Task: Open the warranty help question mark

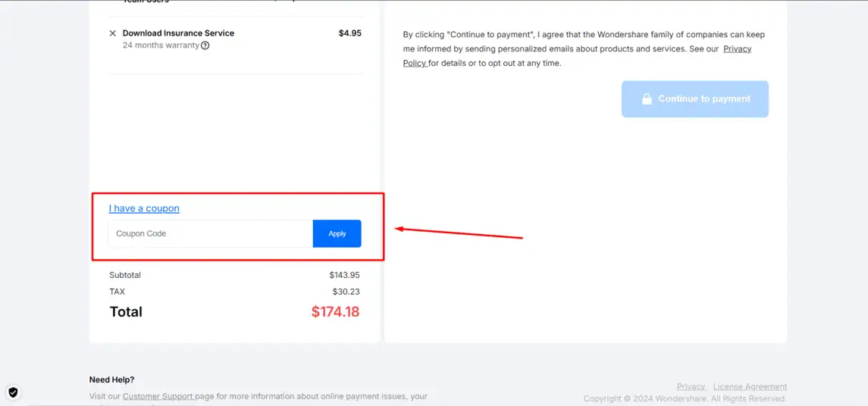Action: pyautogui.click(x=205, y=45)
